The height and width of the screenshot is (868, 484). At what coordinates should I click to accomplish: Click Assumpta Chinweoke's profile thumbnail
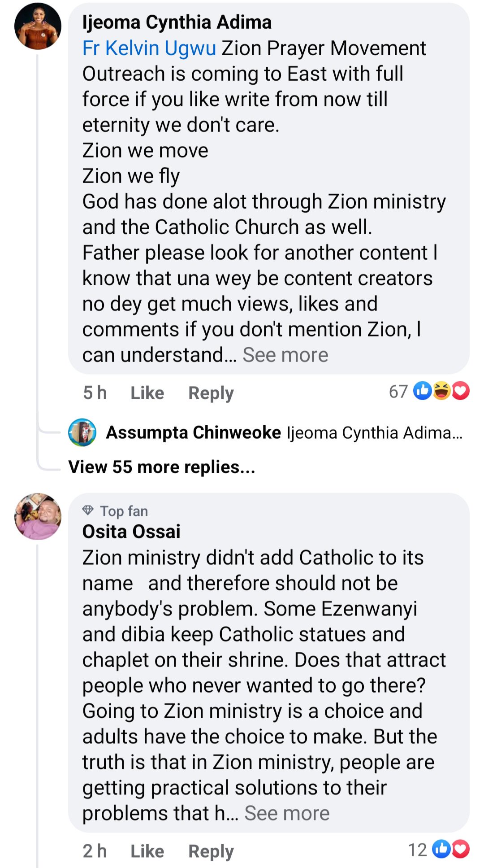[x=82, y=433]
